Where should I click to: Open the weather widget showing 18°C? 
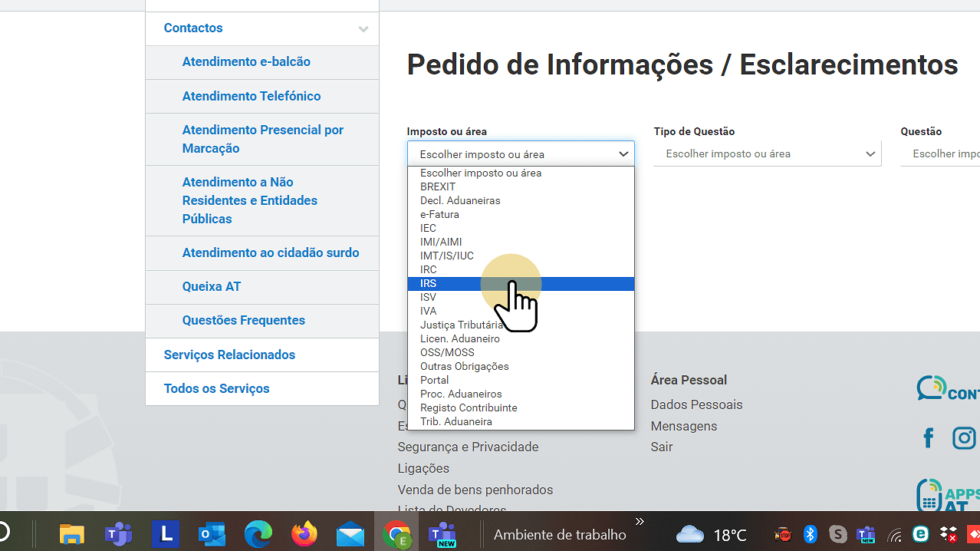[x=711, y=534]
